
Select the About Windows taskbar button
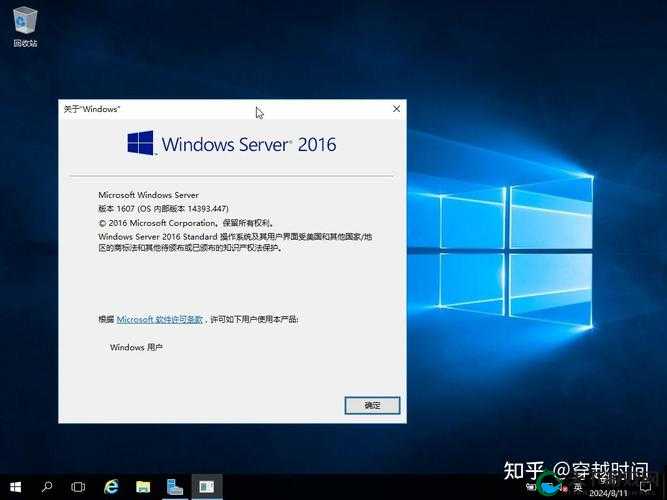(x=207, y=487)
